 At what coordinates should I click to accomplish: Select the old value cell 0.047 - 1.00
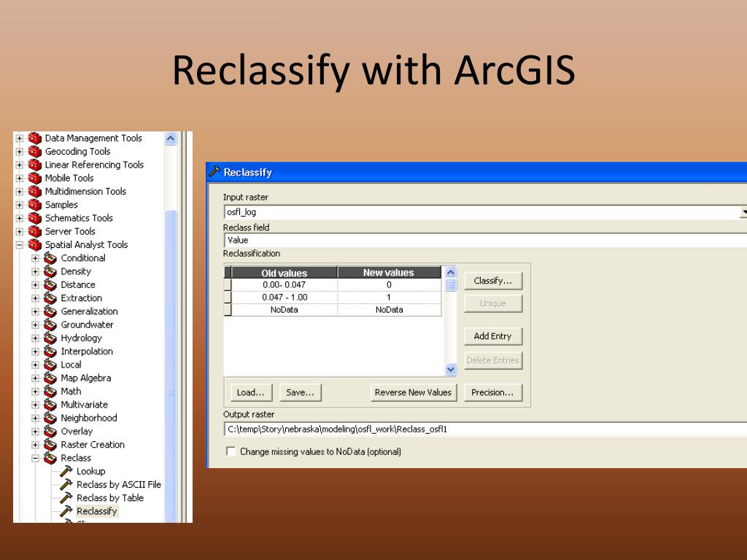point(285,297)
